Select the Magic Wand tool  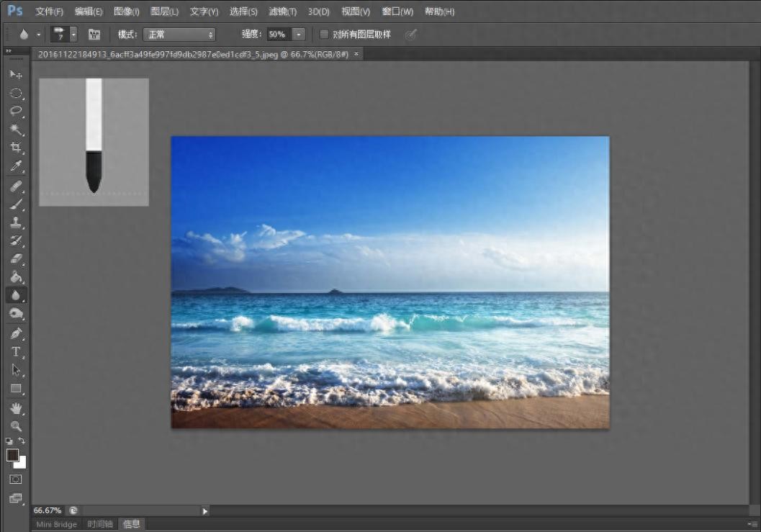point(16,130)
